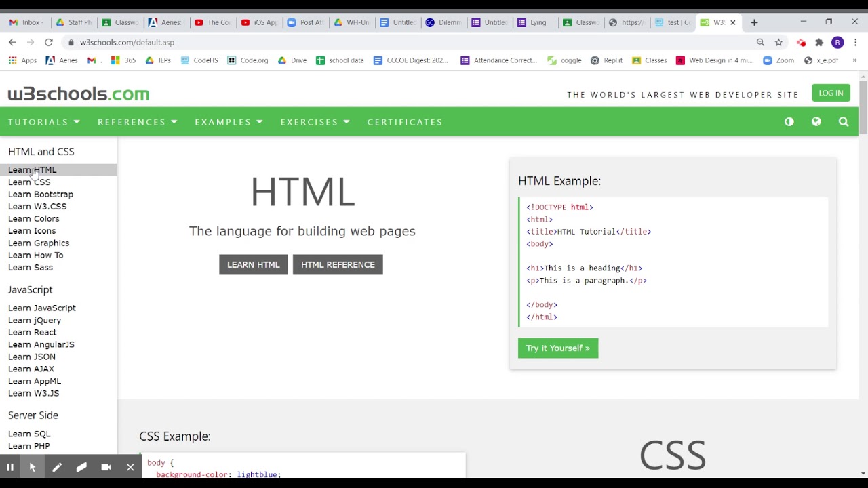Open Learn PHP link
The height and width of the screenshot is (488, 868).
point(29,446)
